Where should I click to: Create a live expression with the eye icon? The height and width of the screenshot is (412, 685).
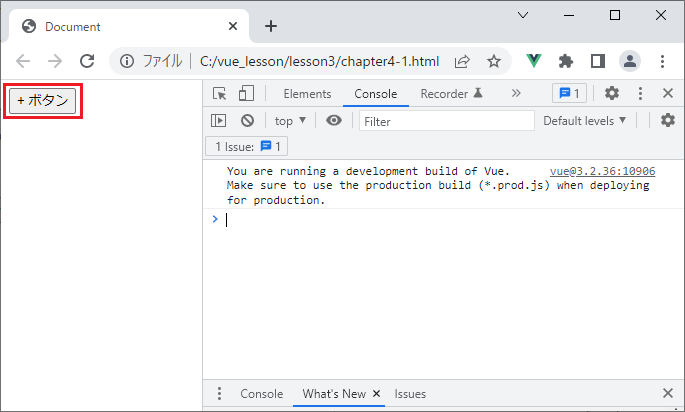[334, 120]
